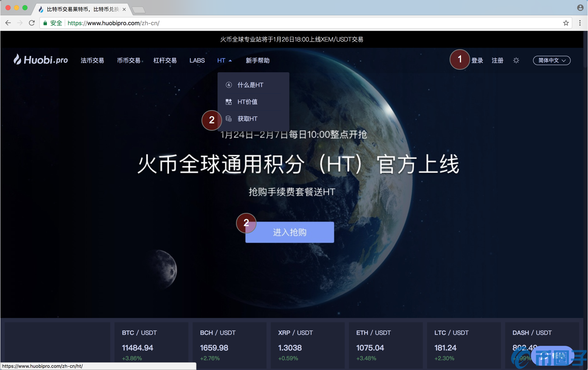Open a new browser tab

138,10
